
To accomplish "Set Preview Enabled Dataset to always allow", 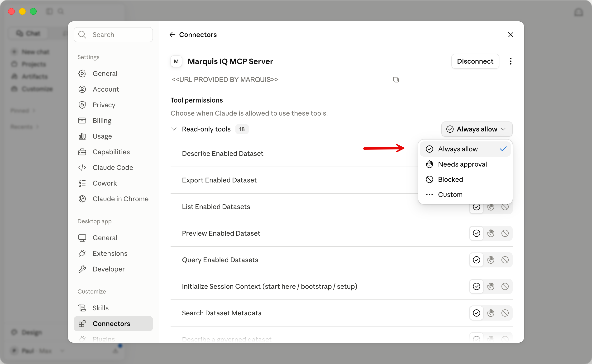I will [476, 233].
